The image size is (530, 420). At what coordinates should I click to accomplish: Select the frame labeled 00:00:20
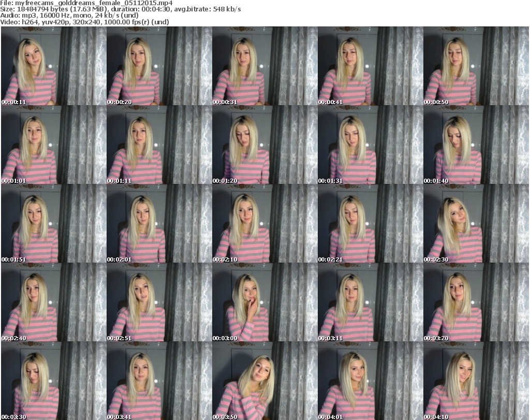(x=159, y=66)
